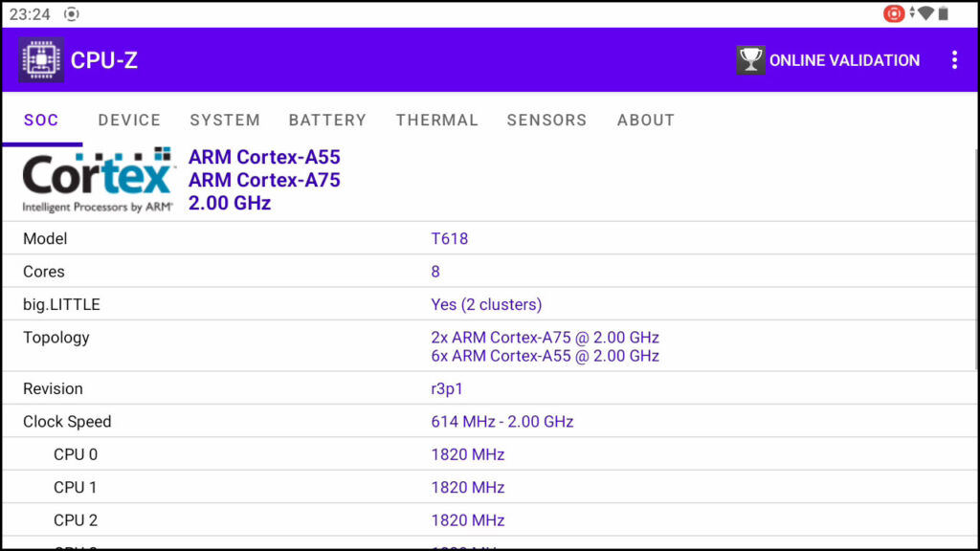The height and width of the screenshot is (551, 980).
Task: Tap the CPU 1 frequency row
Action: 490,488
